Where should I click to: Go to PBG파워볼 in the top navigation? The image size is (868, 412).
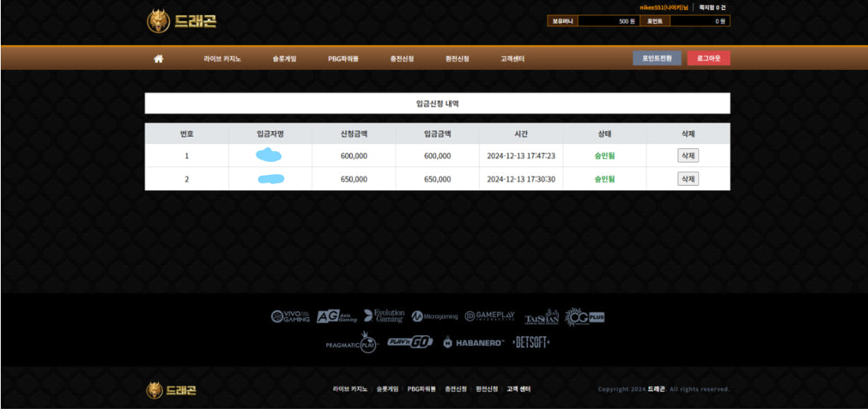pyautogui.click(x=343, y=58)
